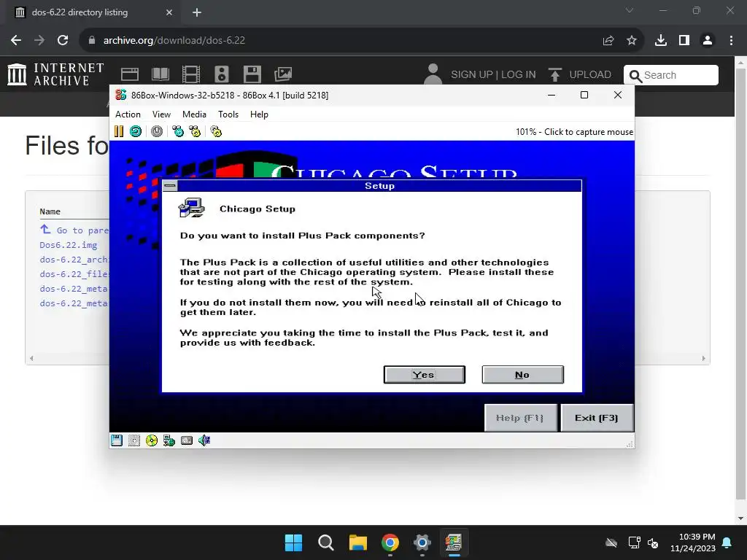The height and width of the screenshot is (560, 747).
Task: Click the gray ACPI shutdown power icon
Action: pyautogui.click(x=157, y=131)
